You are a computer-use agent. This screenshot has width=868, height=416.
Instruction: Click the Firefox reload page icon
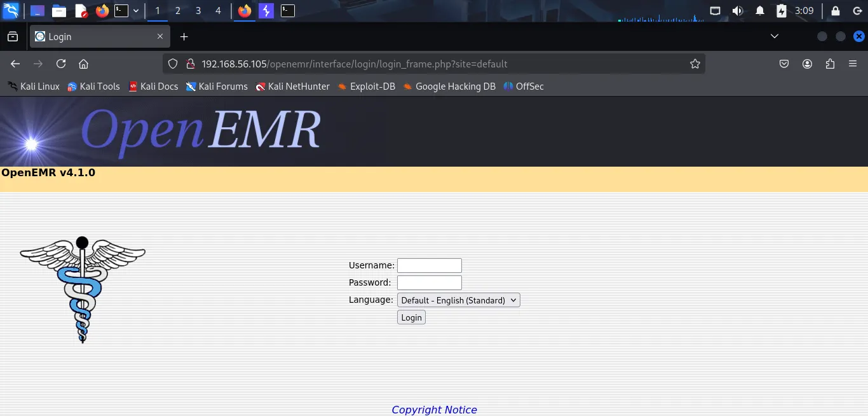click(61, 64)
